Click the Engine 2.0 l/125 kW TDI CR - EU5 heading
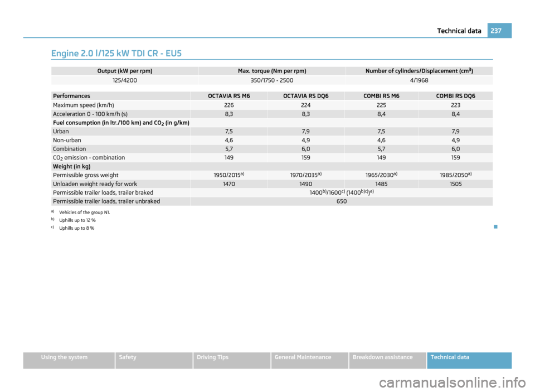The height and width of the screenshot is (392, 535). click(116, 54)
